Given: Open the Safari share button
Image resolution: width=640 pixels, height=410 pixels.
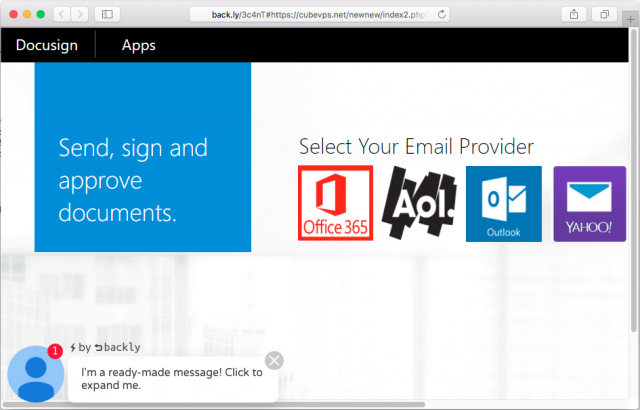Looking at the screenshot, I should 574,15.
